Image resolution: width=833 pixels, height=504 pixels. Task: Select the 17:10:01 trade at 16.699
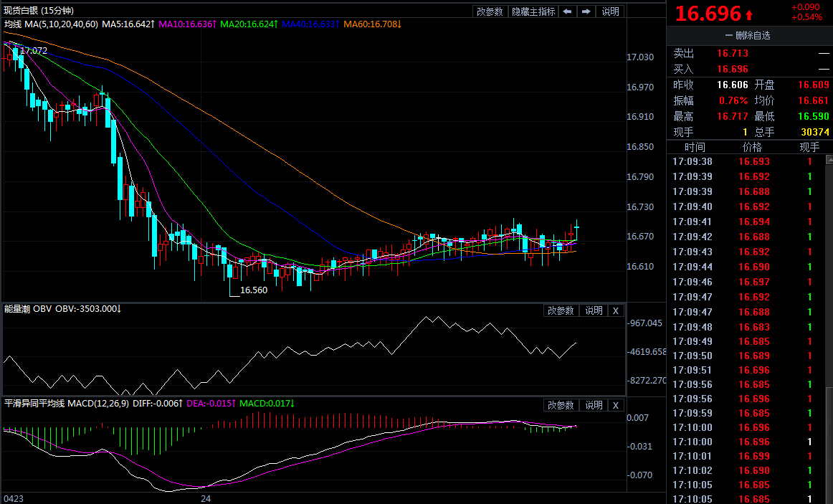click(746, 456)
